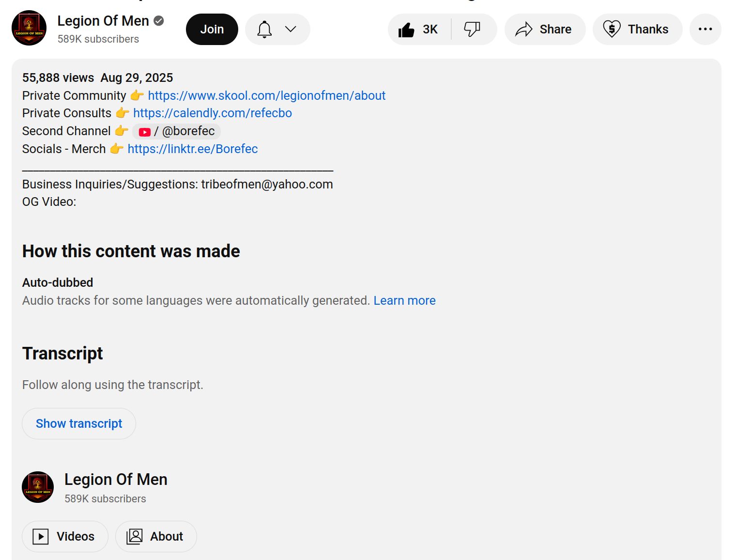
Task: Click the like thumbs-up icon
Action: 406,30
